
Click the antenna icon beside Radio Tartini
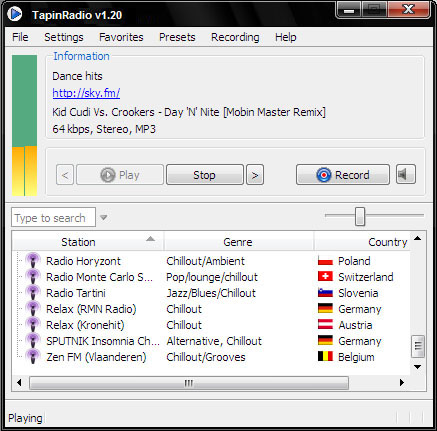coord(33,293)
